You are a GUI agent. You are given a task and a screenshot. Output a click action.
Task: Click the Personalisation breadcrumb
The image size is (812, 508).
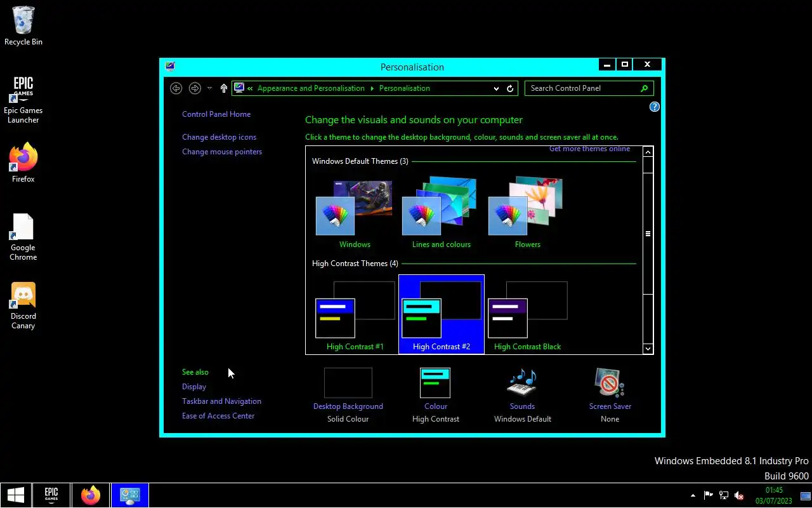[x=404, y=88]
